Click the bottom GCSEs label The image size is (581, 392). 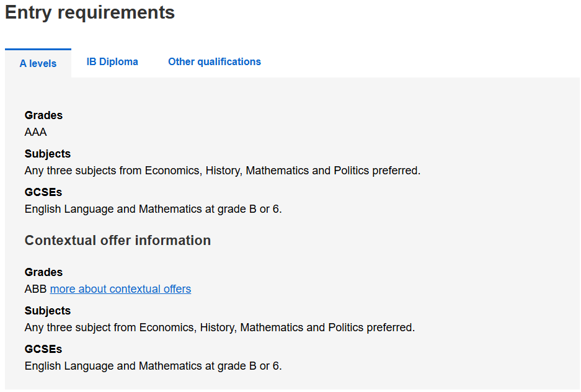tap(43, 349)
